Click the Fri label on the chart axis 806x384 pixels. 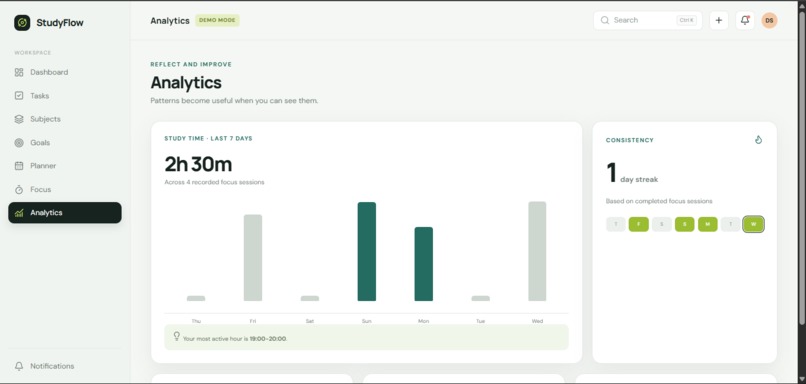[253, 321]
